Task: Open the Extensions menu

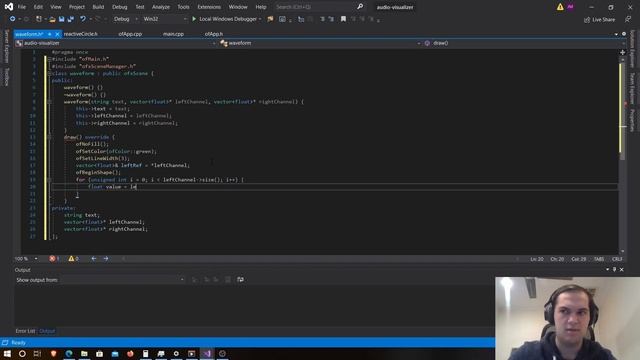Action: [209, 7]
